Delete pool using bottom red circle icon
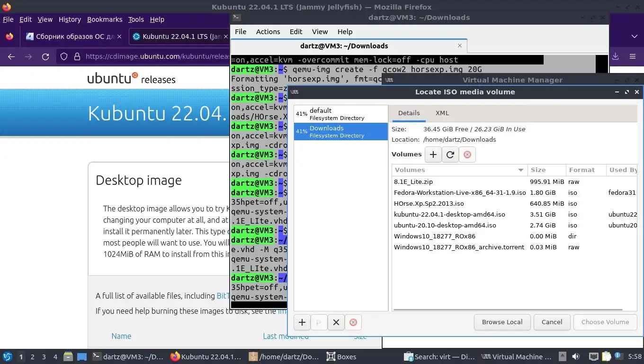 tap(353, 322)
